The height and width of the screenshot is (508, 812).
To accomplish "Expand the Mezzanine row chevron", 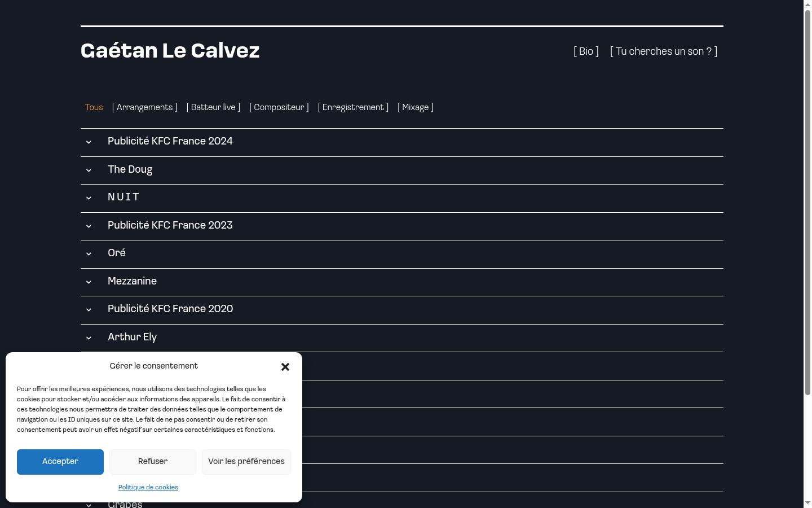I will [x=89, y=282].
